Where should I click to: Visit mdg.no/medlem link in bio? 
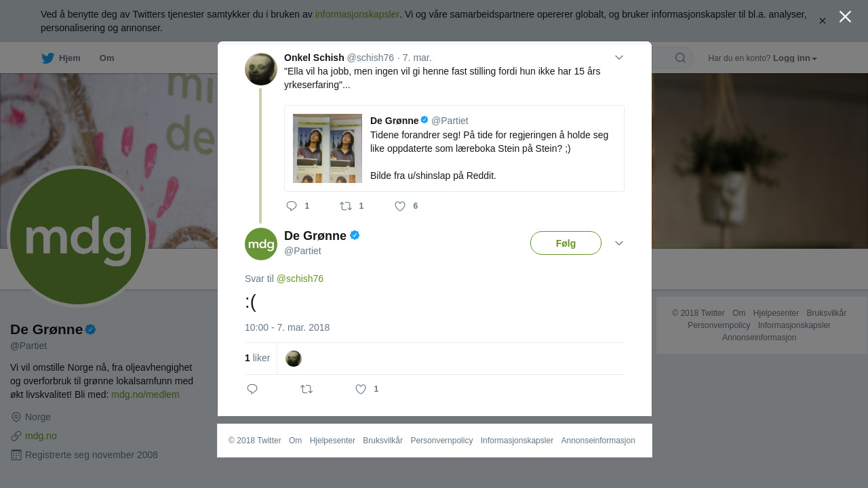[145, 394]
